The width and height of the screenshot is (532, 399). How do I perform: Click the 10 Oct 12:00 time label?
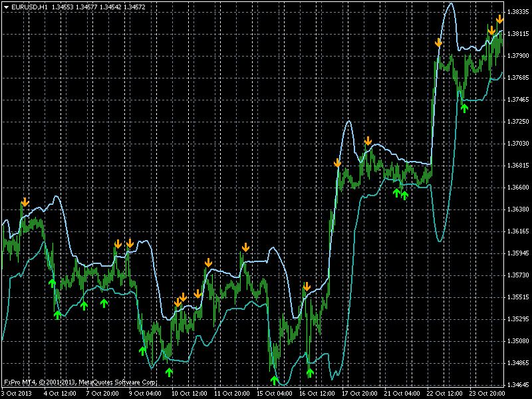point(190,394)
